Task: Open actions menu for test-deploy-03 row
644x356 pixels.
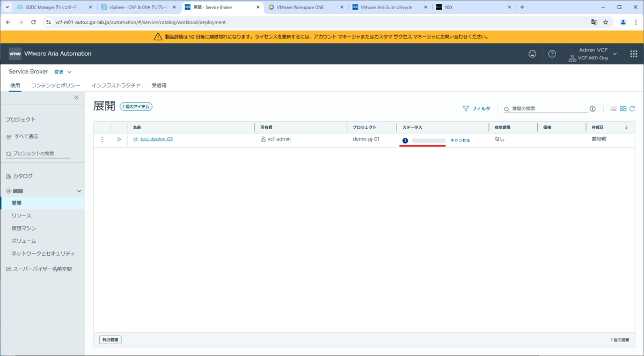Action: 102,139
